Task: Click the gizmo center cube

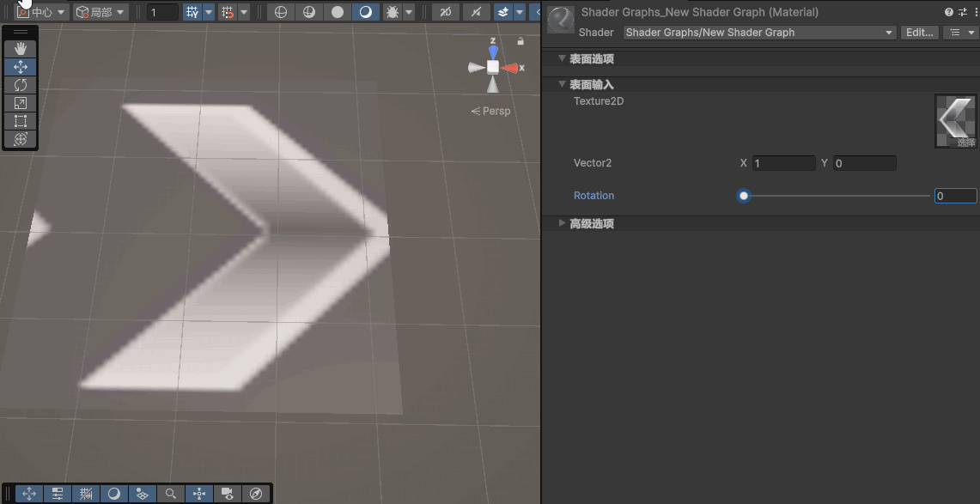Action: (493, 67)
